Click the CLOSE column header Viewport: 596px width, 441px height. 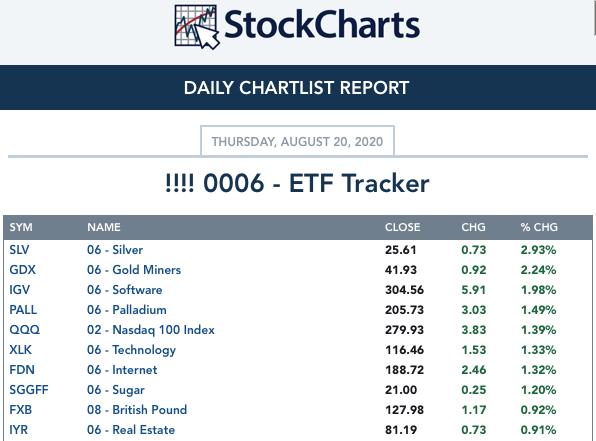(x=403, y=227)
